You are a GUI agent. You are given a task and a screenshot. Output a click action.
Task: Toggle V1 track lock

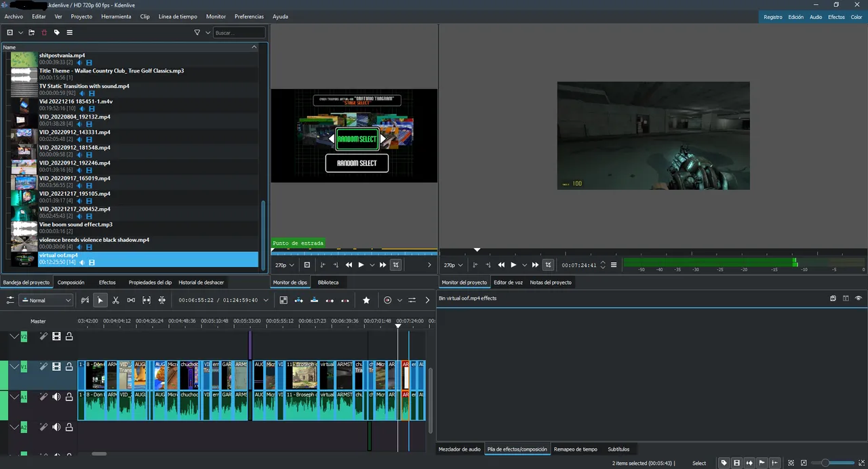[x=69, y=367]
